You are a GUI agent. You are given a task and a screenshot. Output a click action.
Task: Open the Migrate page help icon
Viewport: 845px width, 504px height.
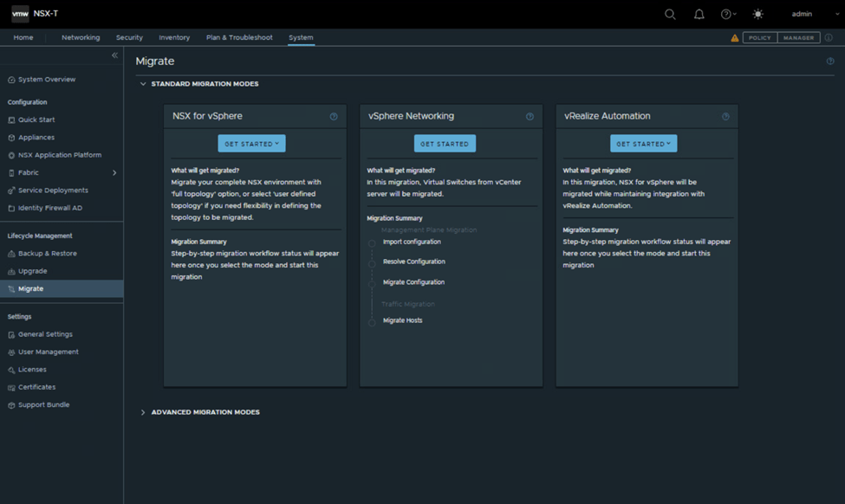[x=830, y=61]
